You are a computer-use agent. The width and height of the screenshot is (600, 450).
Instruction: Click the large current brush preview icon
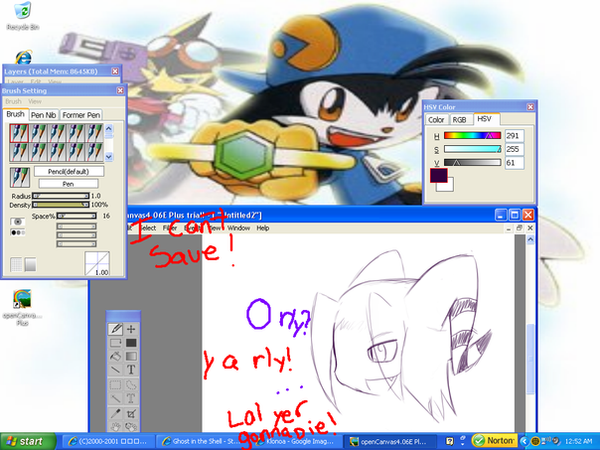(x=20, y=178)
